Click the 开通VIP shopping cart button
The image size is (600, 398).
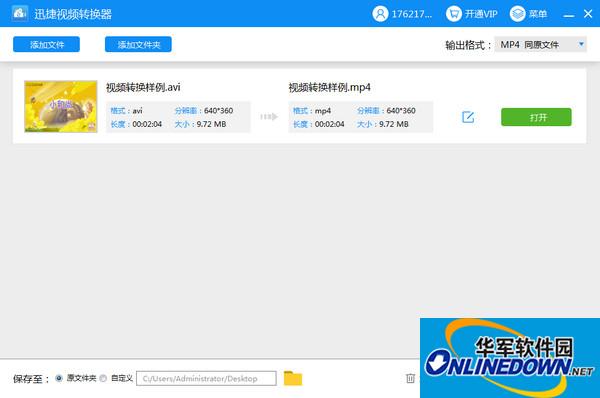[x=471, y=14]
